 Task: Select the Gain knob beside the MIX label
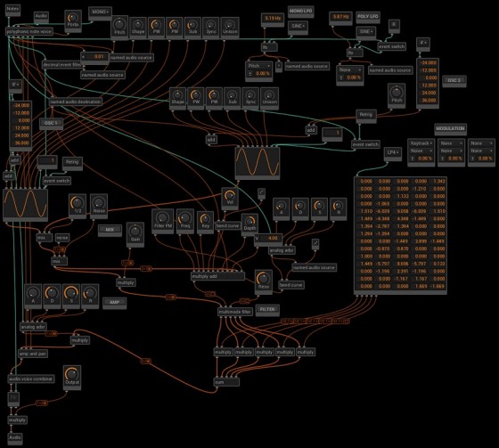pos(135,233)
